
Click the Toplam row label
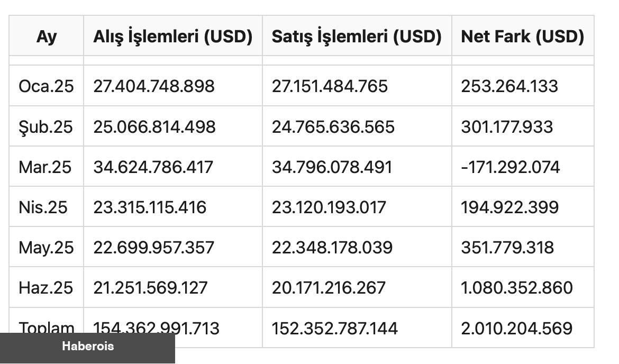(x=47, y=327)
